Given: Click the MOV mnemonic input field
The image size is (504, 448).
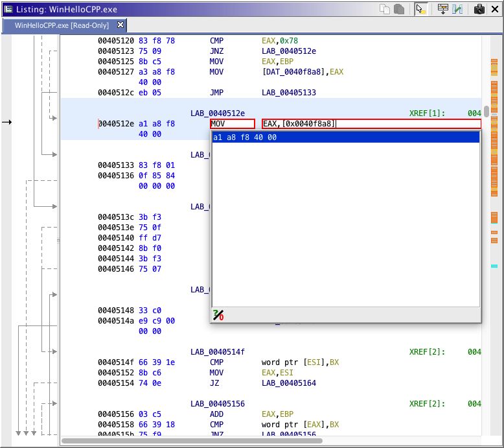Looking at the screenshot, I should pos(232,124).
